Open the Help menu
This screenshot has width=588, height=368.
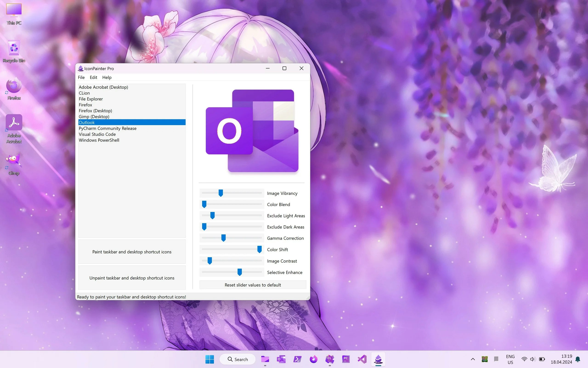pyautogui.click(x=107, y=78)
